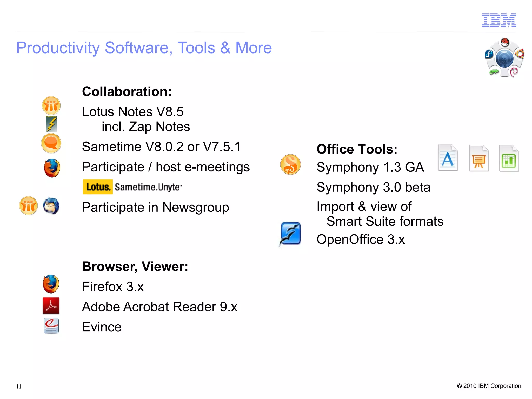Click the Import & view of text

pyautogui.click(x=364, y=207)
